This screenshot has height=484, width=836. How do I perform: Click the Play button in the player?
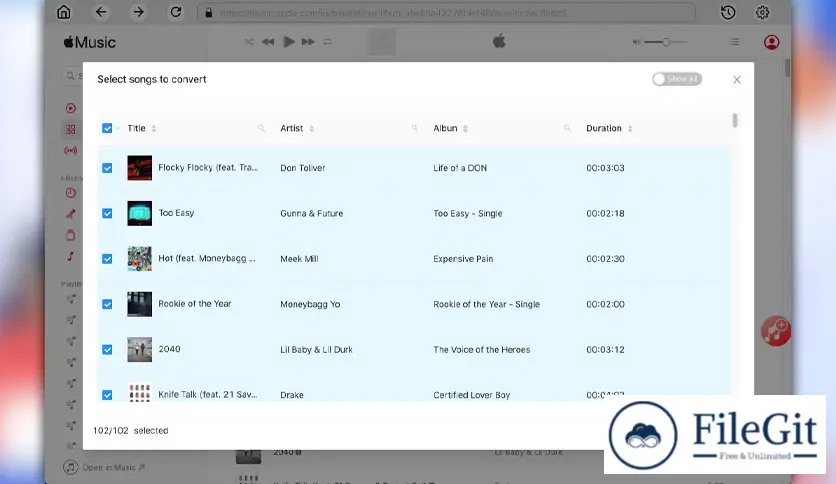click(288, 42)
